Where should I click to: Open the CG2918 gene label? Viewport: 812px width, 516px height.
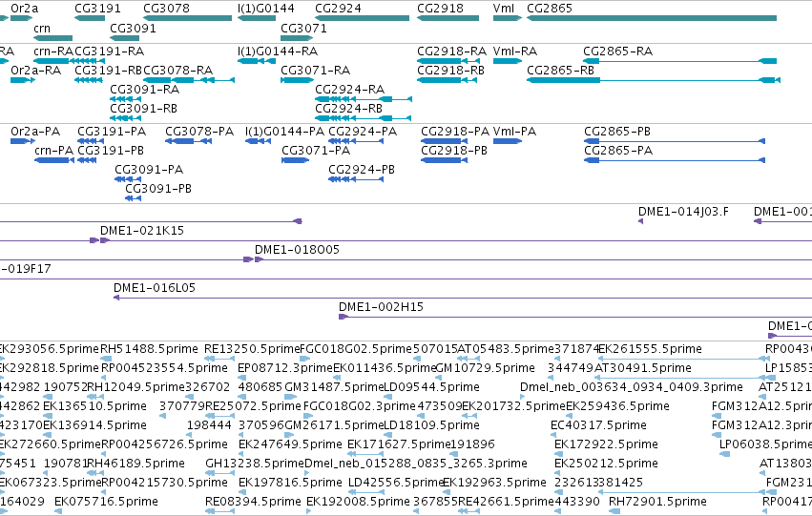pos(440,9)
